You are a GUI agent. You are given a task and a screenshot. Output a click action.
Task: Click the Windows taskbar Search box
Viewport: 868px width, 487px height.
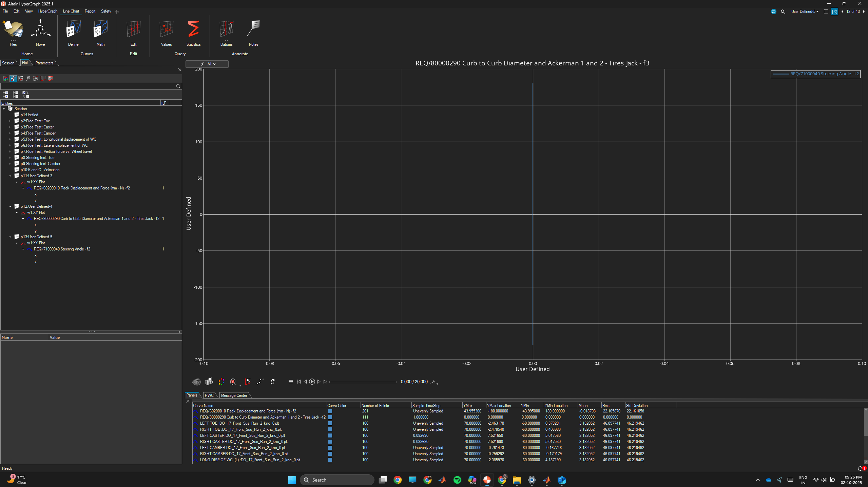pyautogui.click(x=337, y=480)
